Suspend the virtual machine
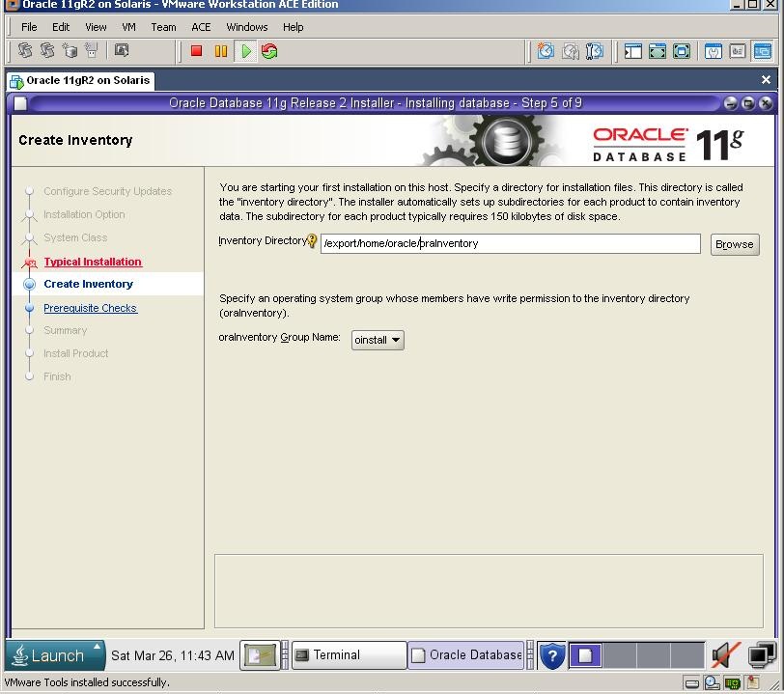 click(x=221, y=51)
